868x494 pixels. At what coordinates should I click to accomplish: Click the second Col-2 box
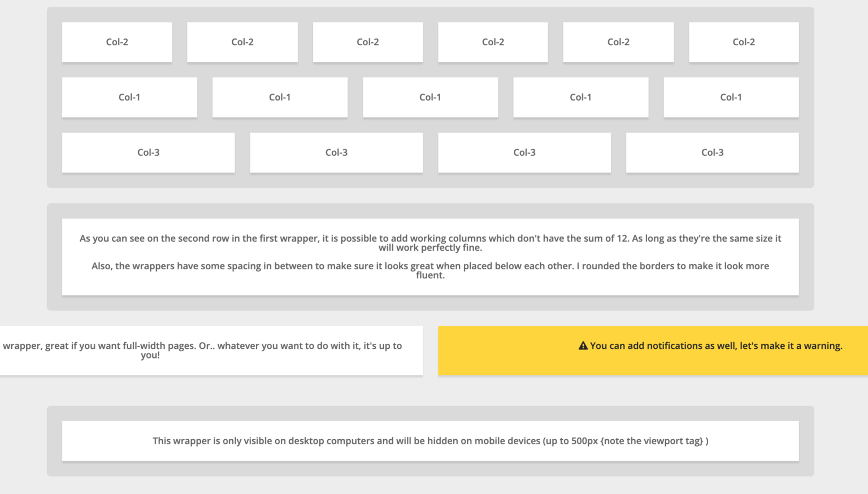[x=242, y=42]
